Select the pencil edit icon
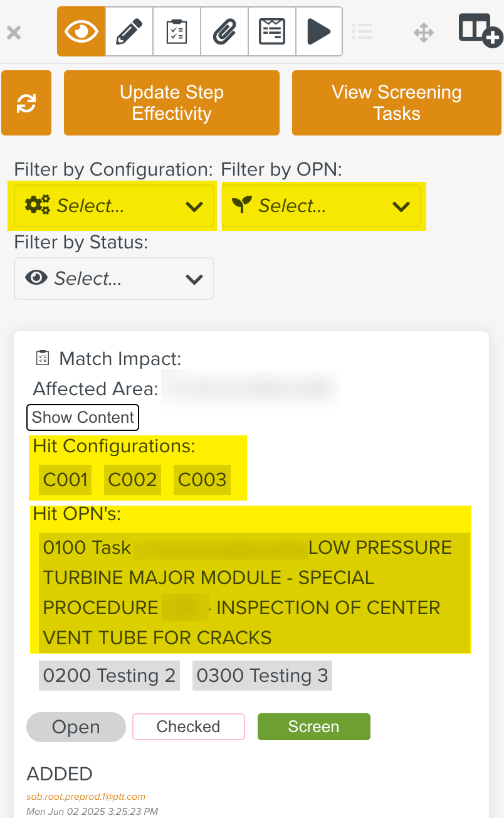 tap(129, 31)
